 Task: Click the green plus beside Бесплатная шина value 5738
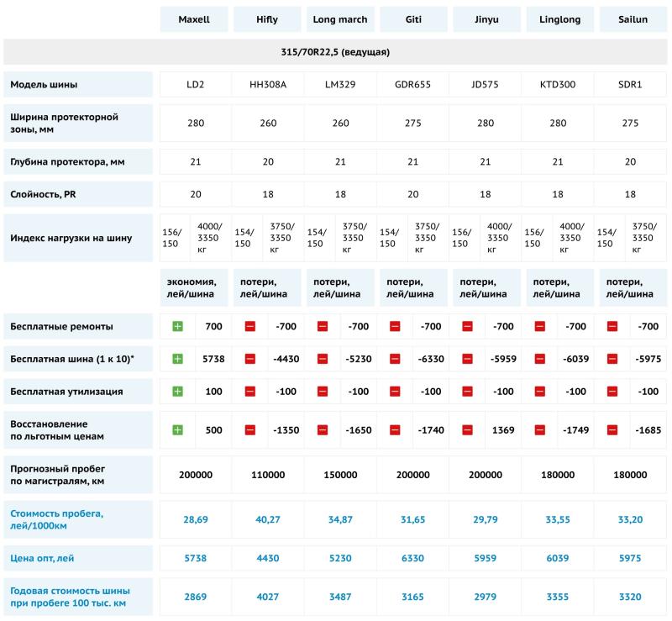(177, 359)
